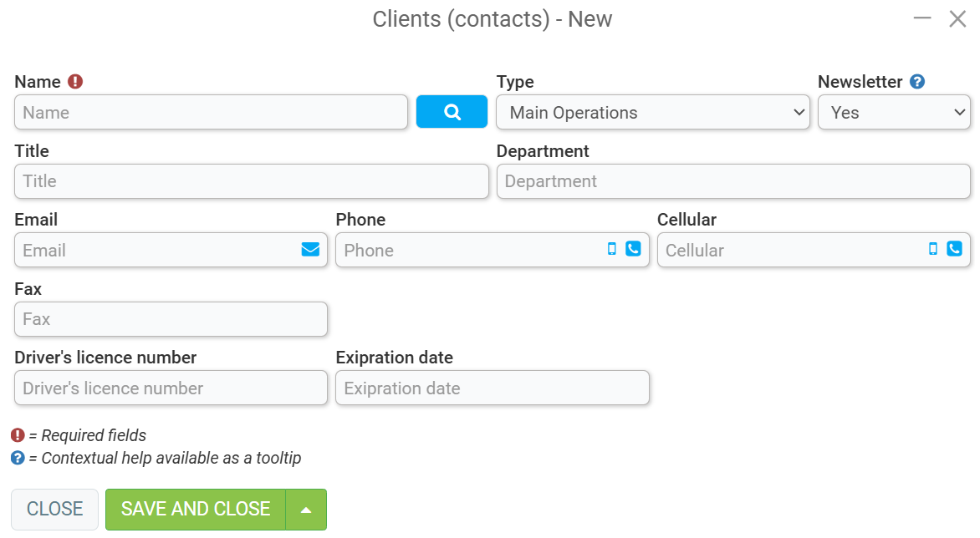The image size is (980, 538).
Task: Click the call handset icon in Cellular field
Action: [x=954, y=248]
